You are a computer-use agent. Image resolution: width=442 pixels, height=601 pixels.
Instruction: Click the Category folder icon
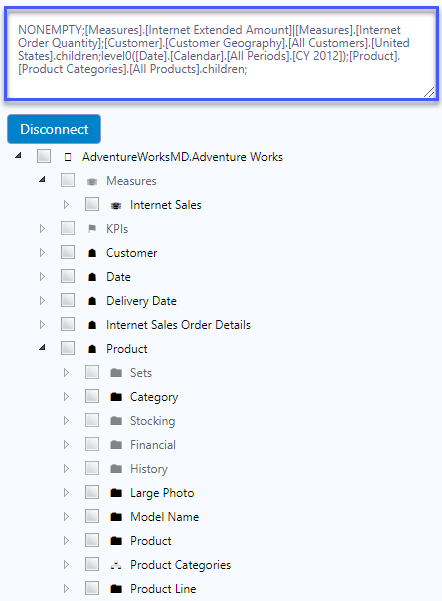116,397
